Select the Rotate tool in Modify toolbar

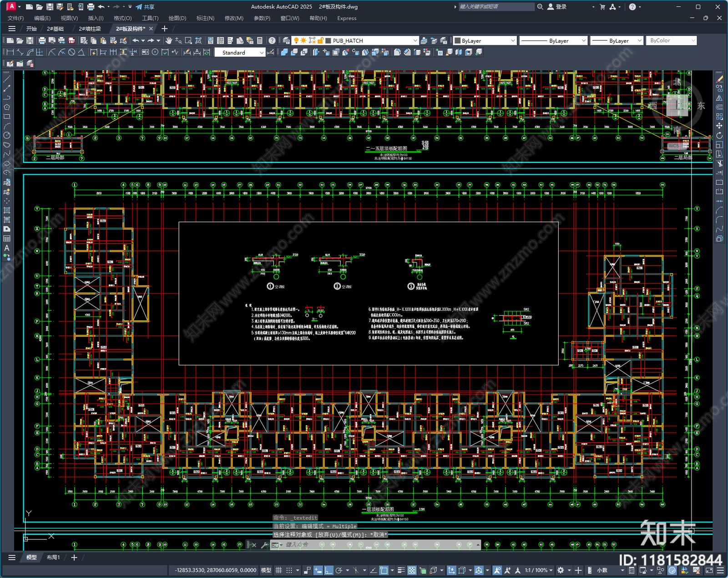pos(719,135)
